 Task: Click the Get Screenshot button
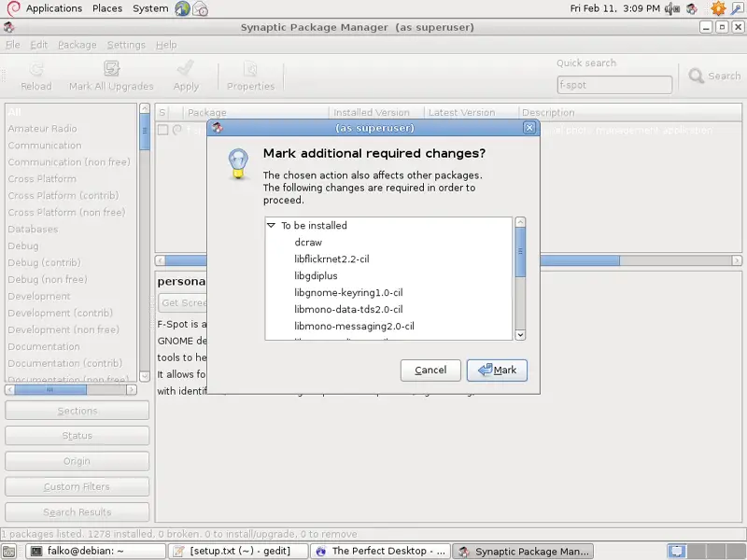(x=182, y=302)
